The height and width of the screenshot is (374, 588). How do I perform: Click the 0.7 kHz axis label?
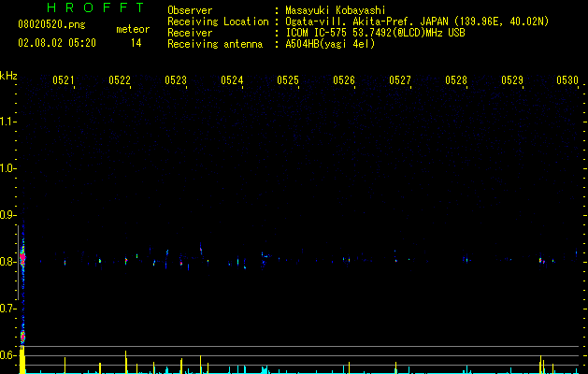pyautogui.click(x=7, y=309)
